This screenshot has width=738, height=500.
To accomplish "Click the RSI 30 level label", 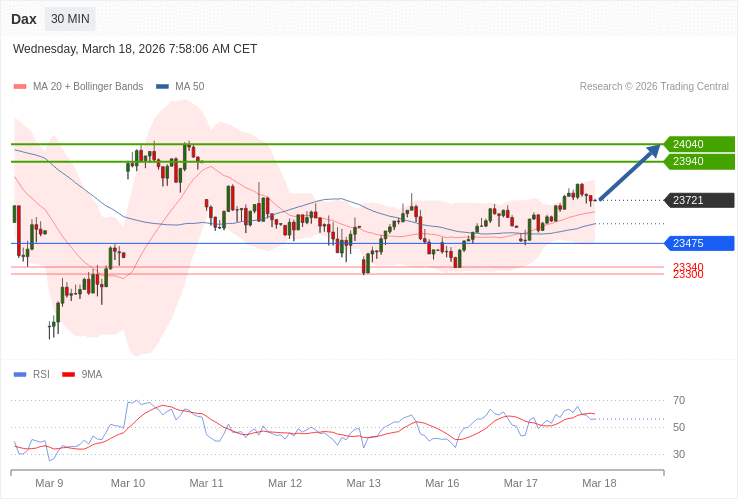I will [x=679, y=454].
